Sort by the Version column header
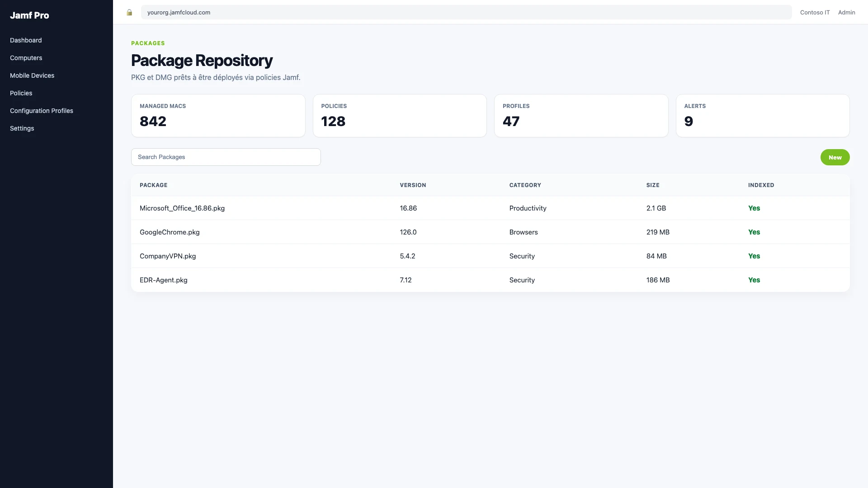Screen dimensions: 868x488 pos(413,185)
